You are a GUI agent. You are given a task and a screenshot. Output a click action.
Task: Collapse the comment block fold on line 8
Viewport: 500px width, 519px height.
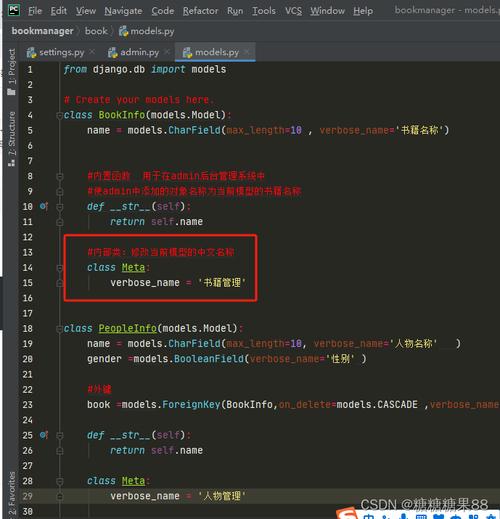click(x=60, y=176)
